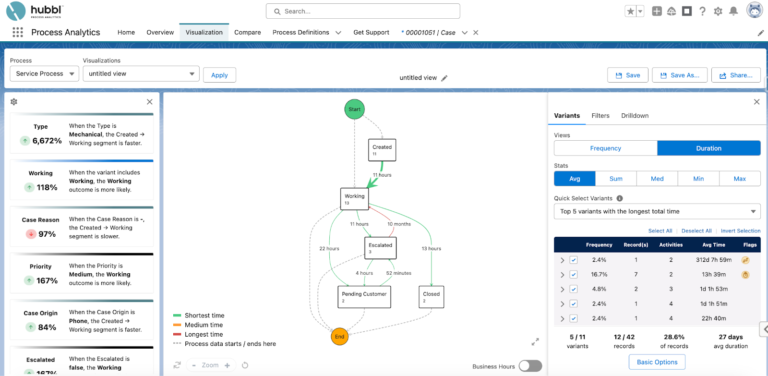Image resolution: width=768 pixels, height=376 pixels.
Task: Close the insights panel
Action: tap(149, 102)
